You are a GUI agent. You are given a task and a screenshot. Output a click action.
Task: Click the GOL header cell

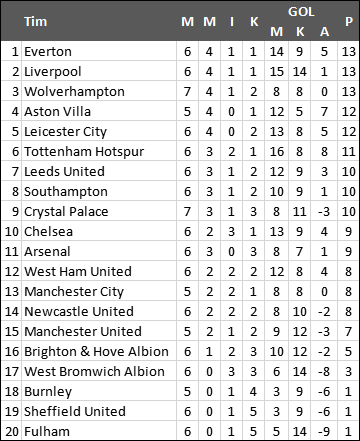301,12
